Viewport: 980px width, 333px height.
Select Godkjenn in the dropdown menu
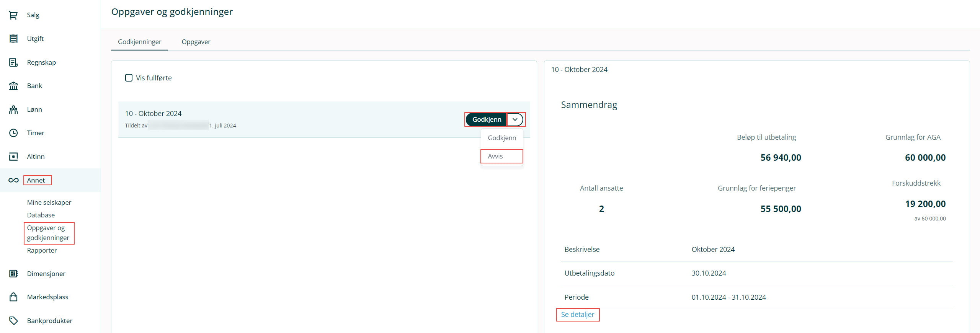point(501,138)
